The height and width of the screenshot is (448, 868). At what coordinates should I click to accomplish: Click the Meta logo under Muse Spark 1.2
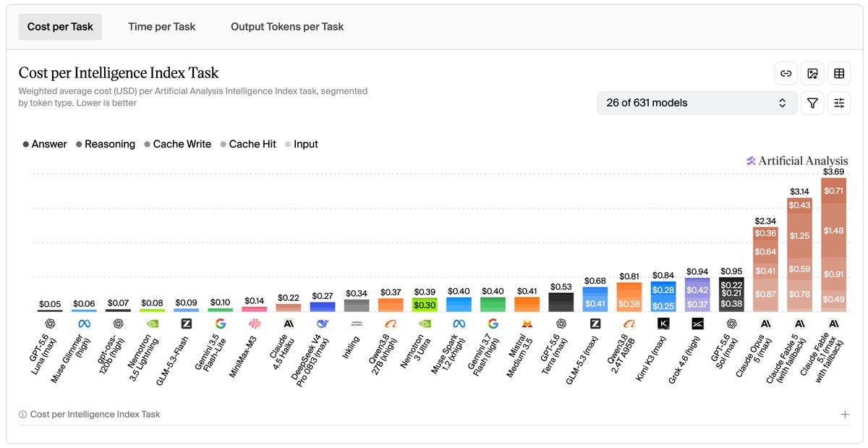(459, 324)
